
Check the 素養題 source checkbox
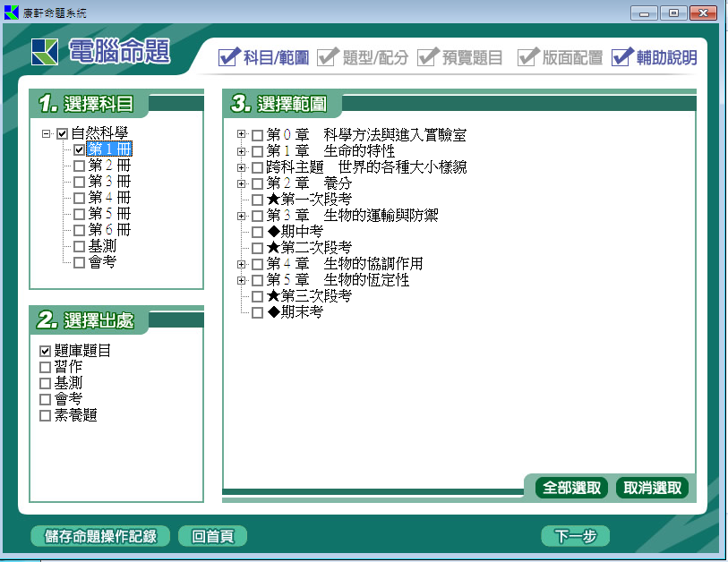[45, 416]
